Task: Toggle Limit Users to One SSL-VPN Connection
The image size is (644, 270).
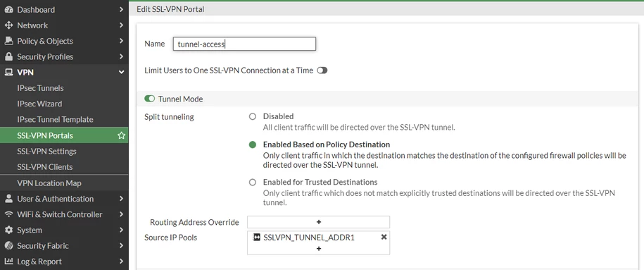Action: coord(322,70)
